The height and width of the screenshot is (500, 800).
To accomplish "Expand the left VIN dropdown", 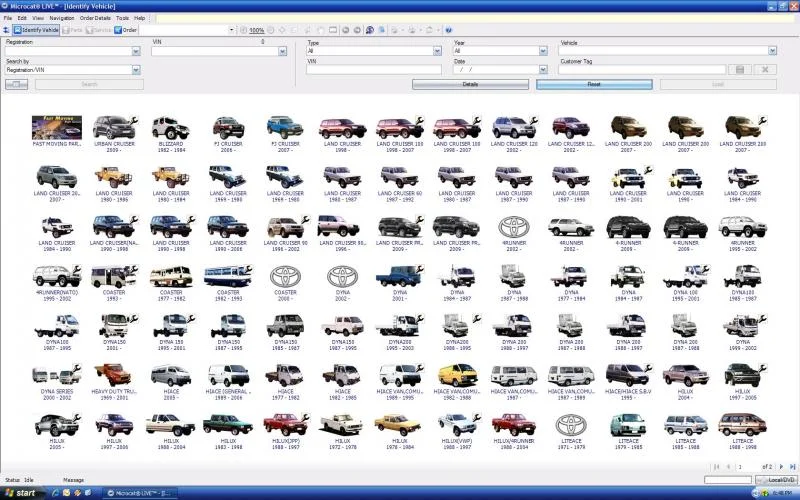I will point(282,52).
